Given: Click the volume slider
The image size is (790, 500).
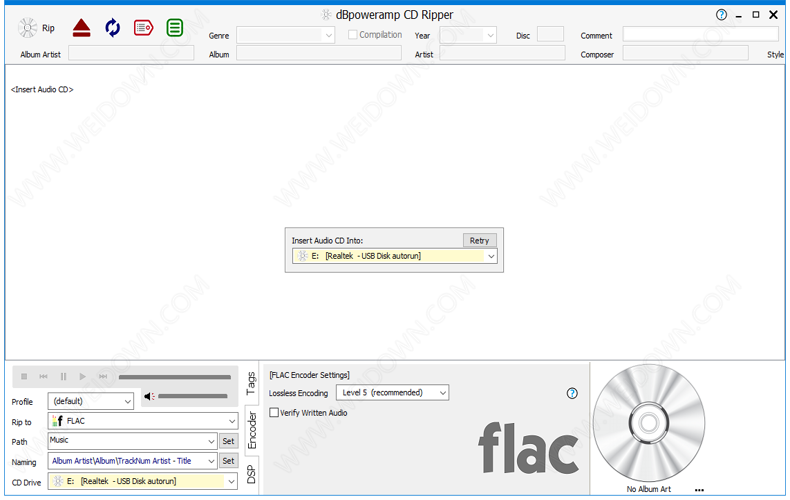Looking at the screenshot, I should click(193, 396).
